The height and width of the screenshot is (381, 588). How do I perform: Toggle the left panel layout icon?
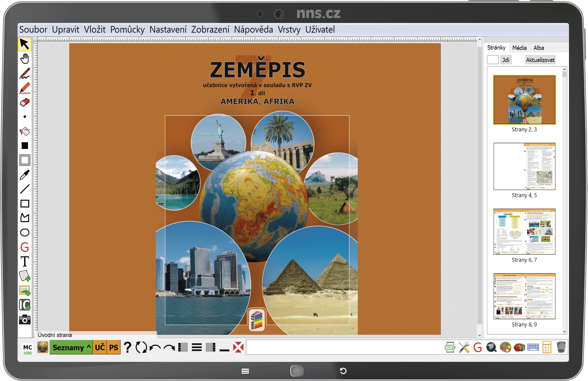click(x=183, y=347)
